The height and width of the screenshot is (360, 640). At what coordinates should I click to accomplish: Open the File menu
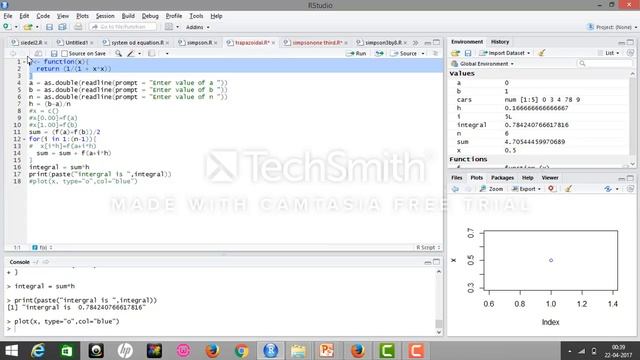[x=8, y=16]
